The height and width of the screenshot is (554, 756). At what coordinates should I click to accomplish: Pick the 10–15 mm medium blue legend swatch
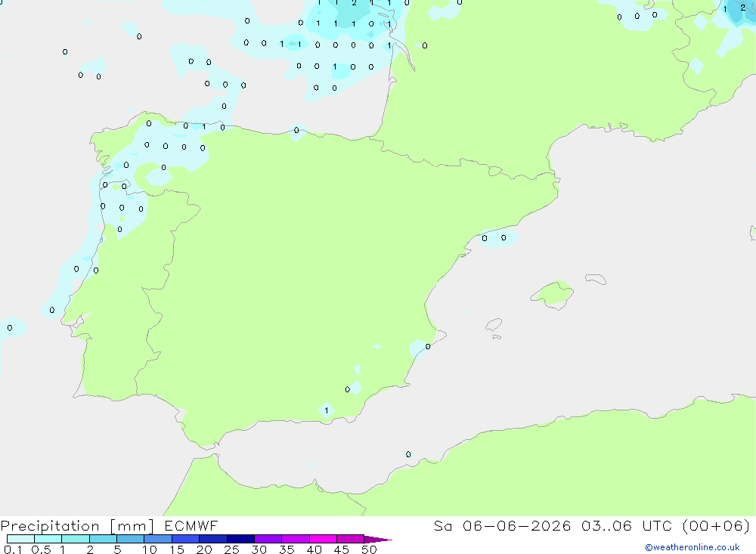(158, 539)
